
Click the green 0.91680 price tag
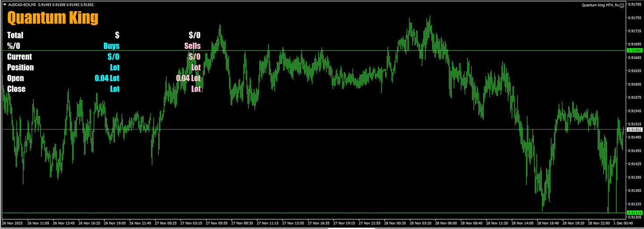coord(634,51)
